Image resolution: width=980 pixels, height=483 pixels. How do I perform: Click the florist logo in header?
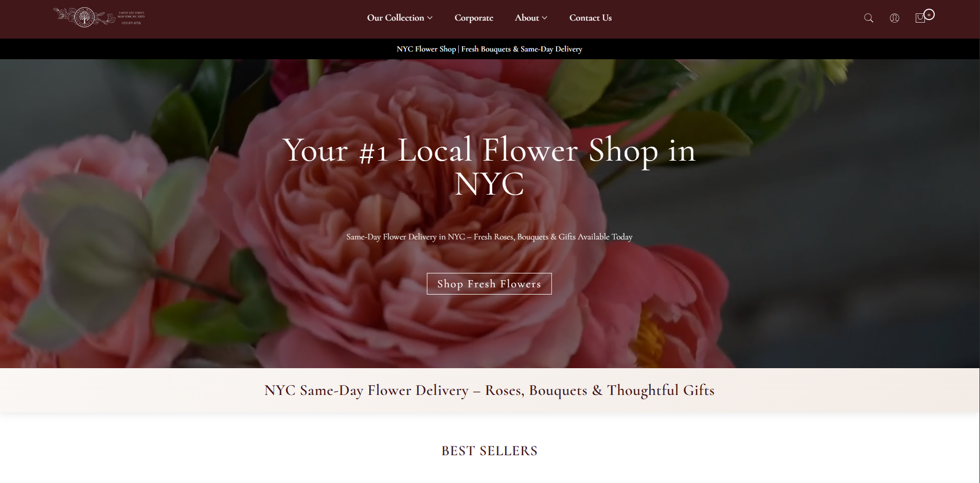coord(84,18)
